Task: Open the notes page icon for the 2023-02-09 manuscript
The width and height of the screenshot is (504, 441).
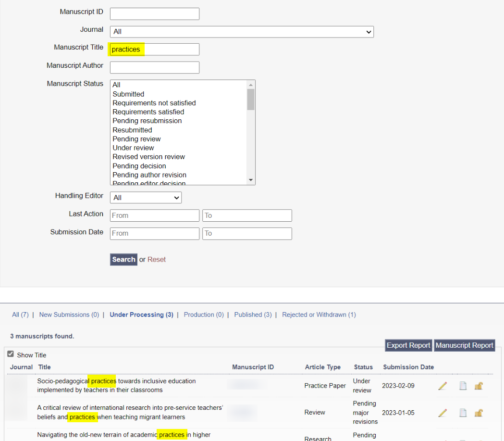Action: coord(463,386)
